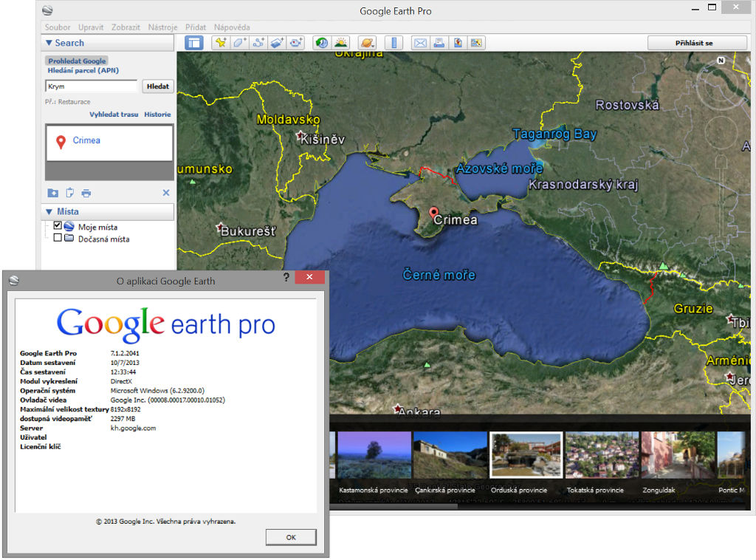This screenshot has height=560, width=756.
Task: Click the OK button in About dialog
Action: pos(291,537)
